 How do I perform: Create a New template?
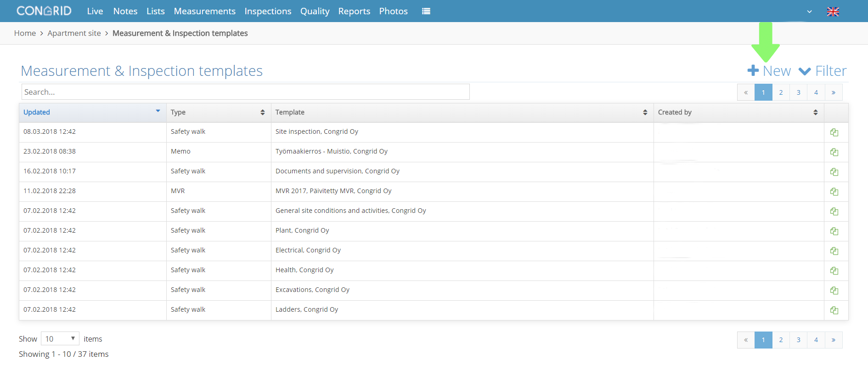click(x=769, y=71)
